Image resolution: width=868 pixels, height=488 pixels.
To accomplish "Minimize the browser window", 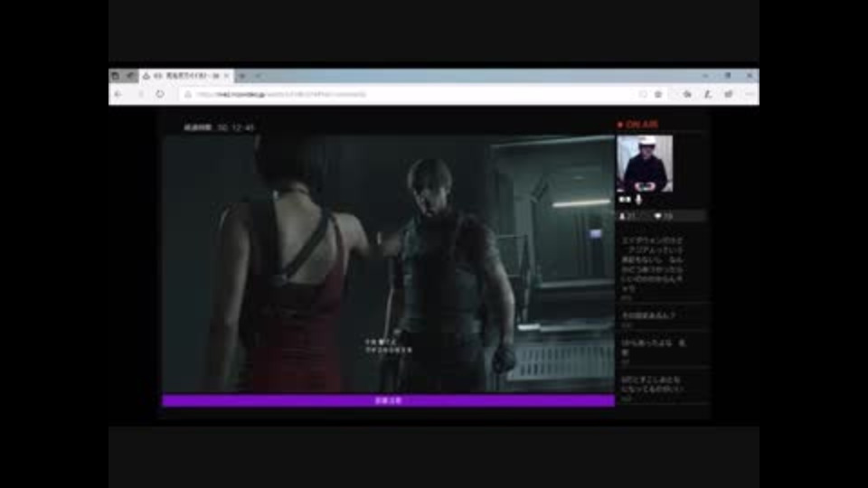I will tap(705, 76).
